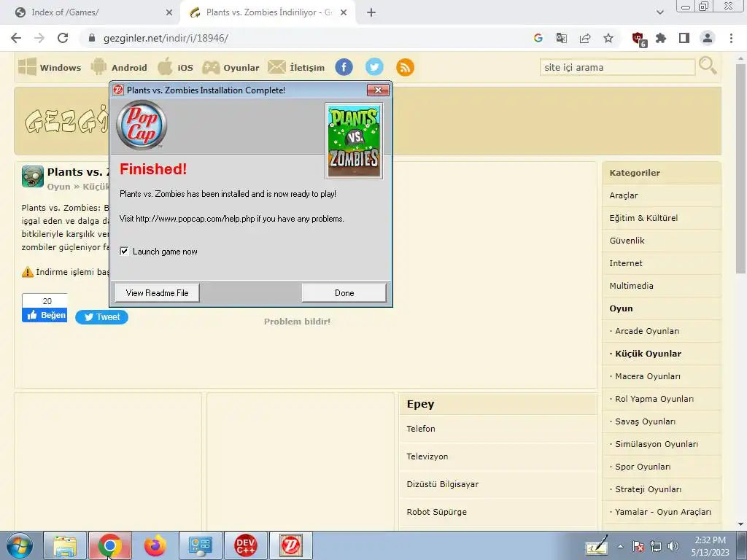Show hidden tray icons arrow
Image resolution: width=747 pixels, height=560 pixels.
[x=620, y=546]
